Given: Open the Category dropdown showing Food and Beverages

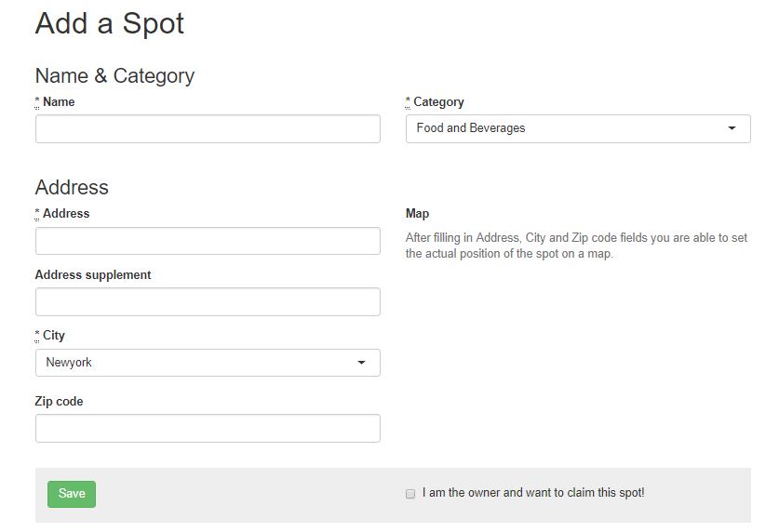Looking at the screenshot, I should tap(578, 129).
